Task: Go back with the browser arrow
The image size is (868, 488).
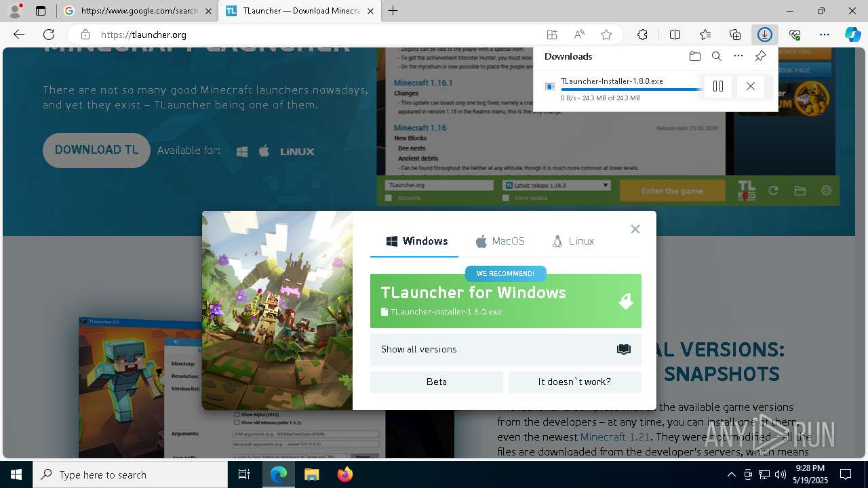Action: 19,35
